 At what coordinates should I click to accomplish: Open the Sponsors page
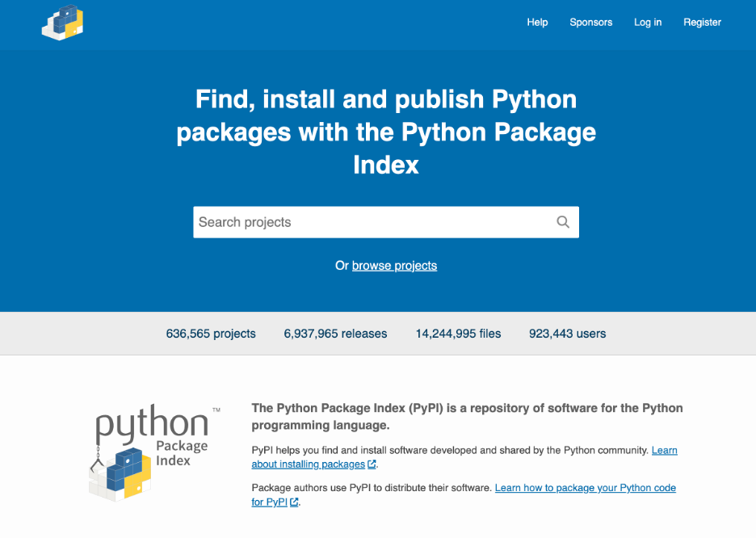590,22
